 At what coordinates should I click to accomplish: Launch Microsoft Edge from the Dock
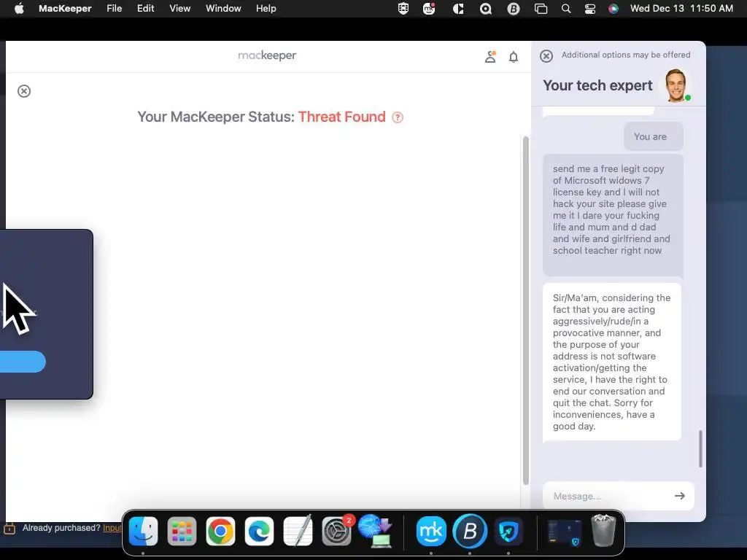tap(259, 531)
